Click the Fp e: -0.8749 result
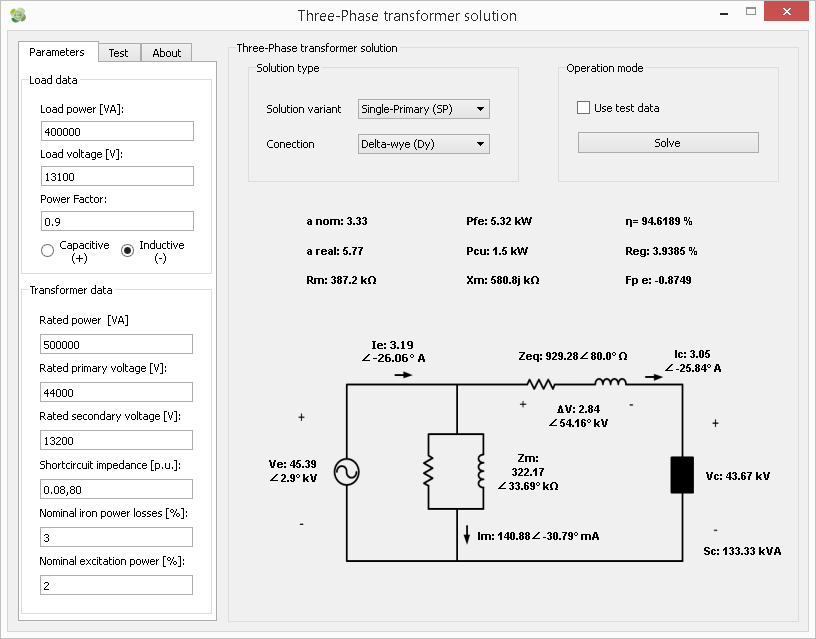The width and height of the screenshot is (816, 639). [x=658, y=280]
